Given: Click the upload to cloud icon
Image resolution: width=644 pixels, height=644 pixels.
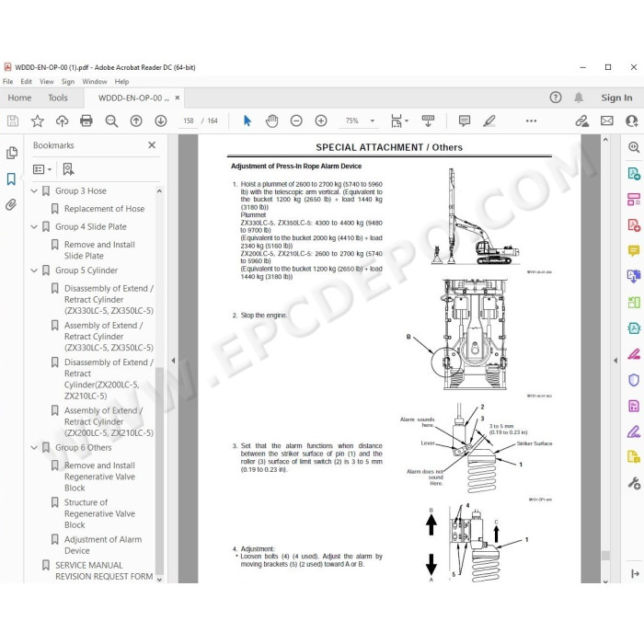Looking at the screenshot, I should point(62,121).
